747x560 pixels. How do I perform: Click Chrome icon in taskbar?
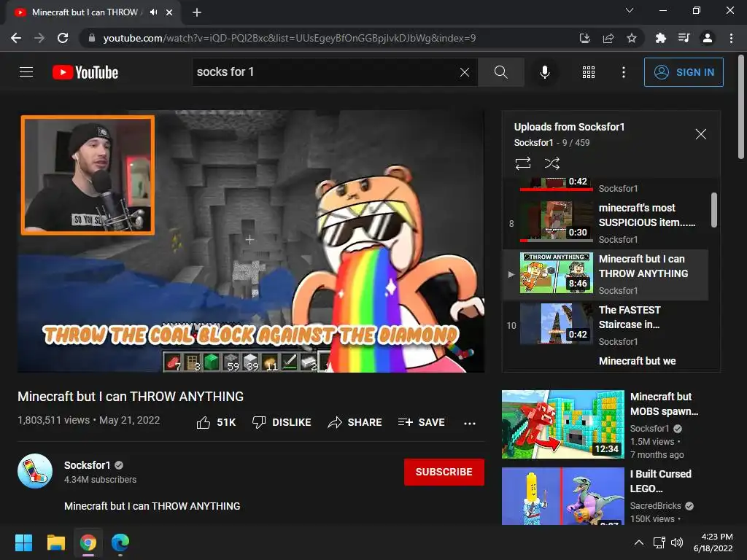pos(88,542)
